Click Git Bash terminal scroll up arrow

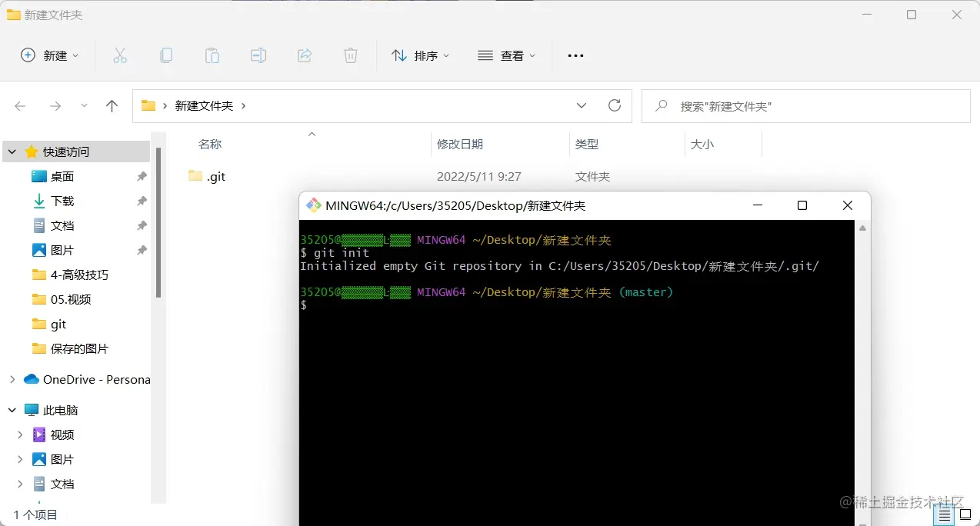point(862,228)
